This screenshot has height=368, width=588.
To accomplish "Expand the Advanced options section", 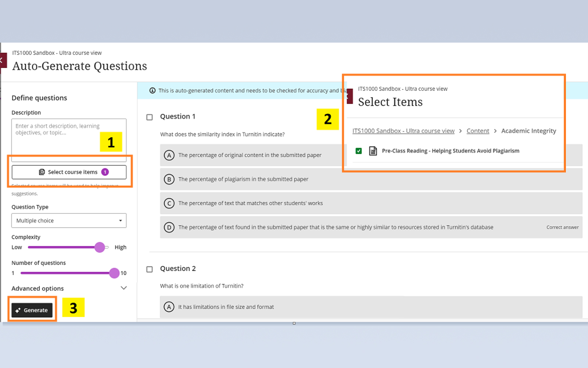I will pos(123,288).
